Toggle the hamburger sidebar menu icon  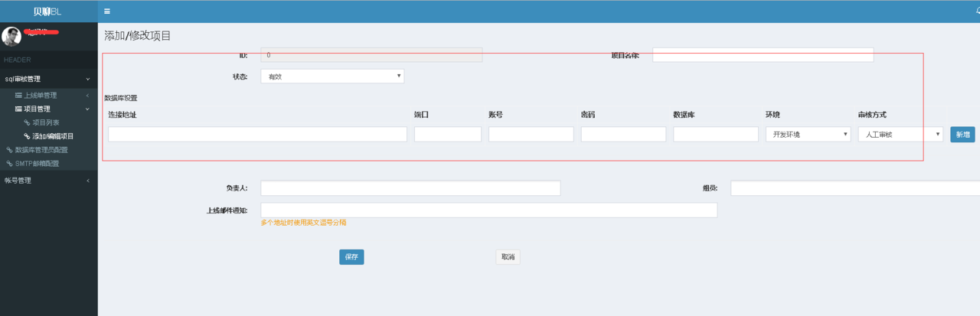pyautogui.click(x=107, y=11)
